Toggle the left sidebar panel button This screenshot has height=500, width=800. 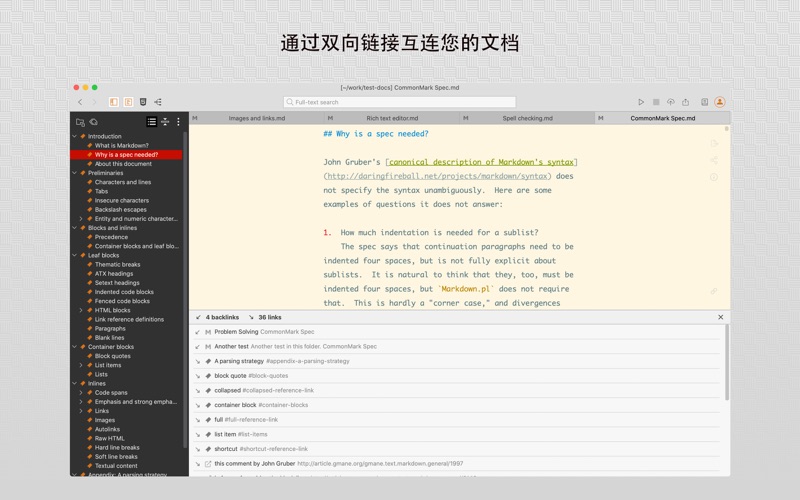(x=114, y=102)
